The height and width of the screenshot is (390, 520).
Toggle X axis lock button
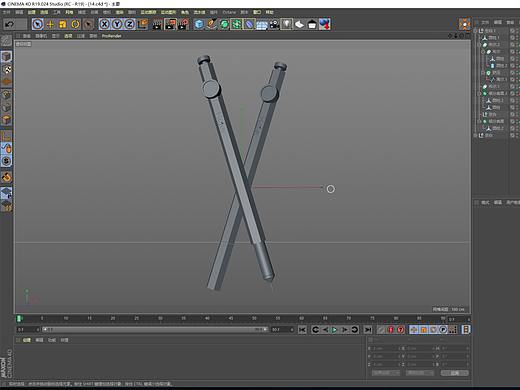coord(104,24)
